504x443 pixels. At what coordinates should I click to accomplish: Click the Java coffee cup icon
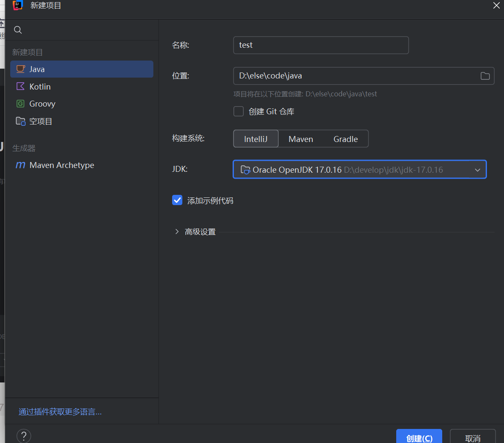pyautogui.click(x=20, y=69)
